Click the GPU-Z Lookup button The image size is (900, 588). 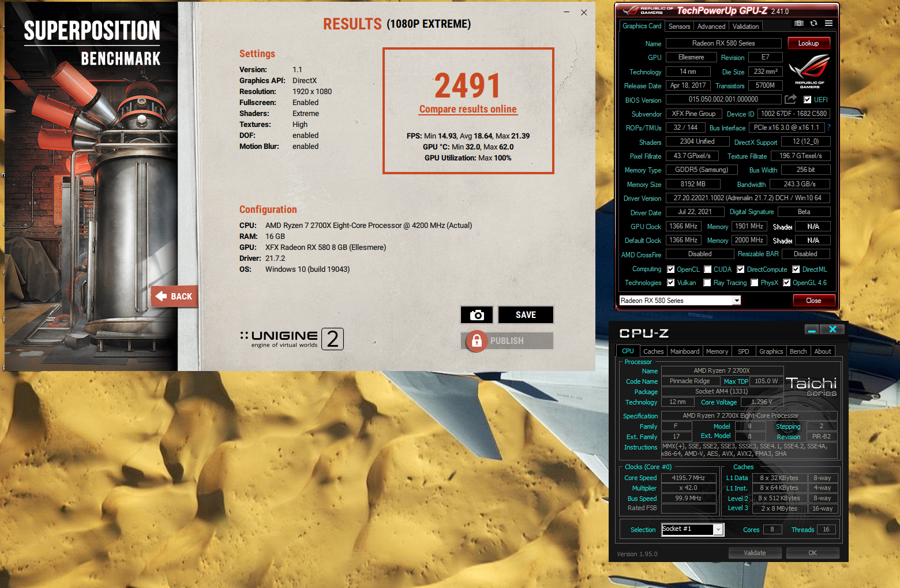click(808, 43)
